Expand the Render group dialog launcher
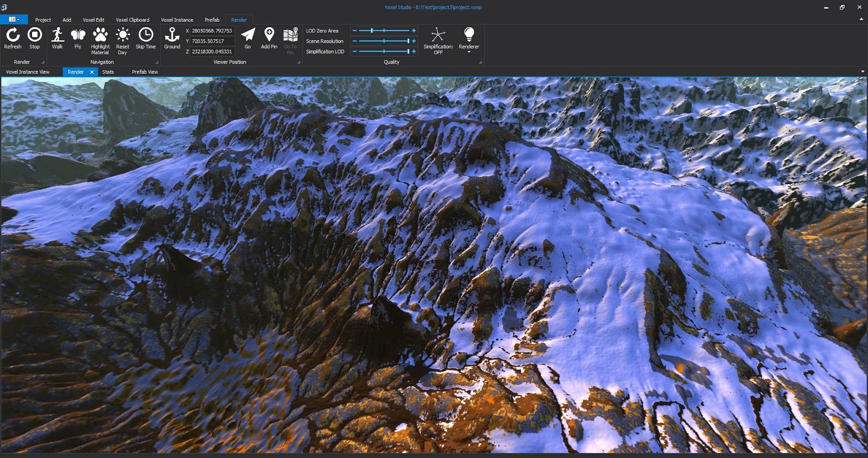Screen dimensions: 868x458 43,62
